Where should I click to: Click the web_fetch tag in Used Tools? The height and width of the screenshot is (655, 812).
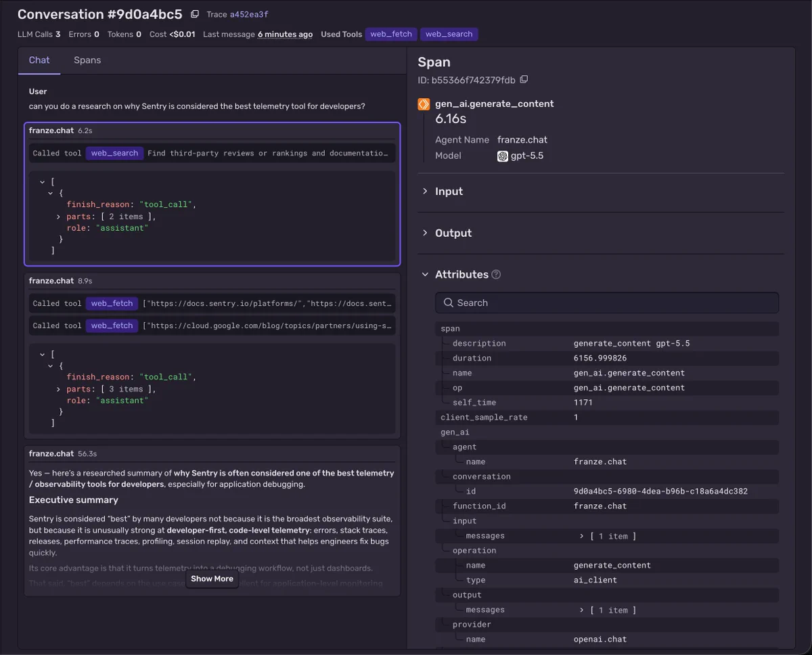391,34
